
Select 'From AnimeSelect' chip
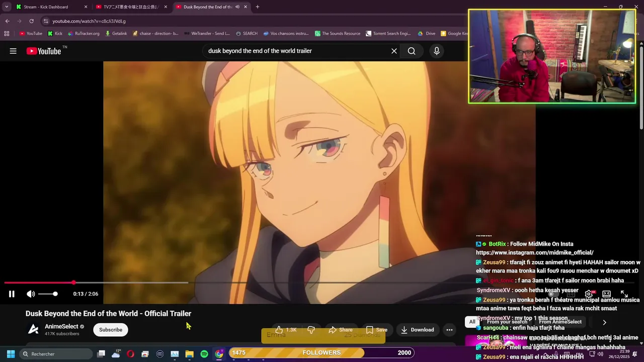pos(560,322)
